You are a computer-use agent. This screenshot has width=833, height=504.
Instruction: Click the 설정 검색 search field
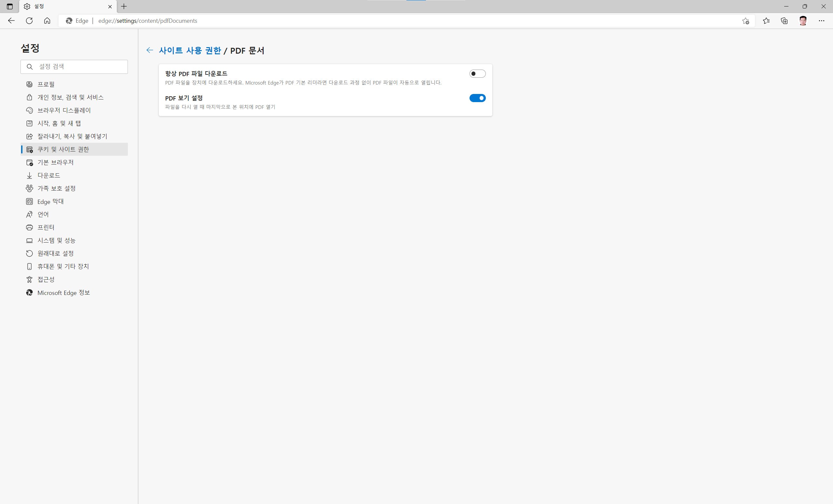(x=81, y=67)
